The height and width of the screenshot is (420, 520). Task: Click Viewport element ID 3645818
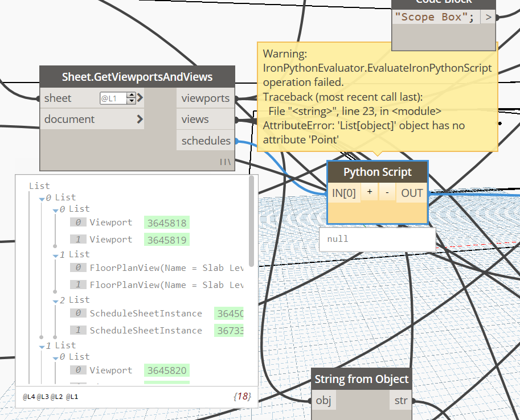point(167,223)
